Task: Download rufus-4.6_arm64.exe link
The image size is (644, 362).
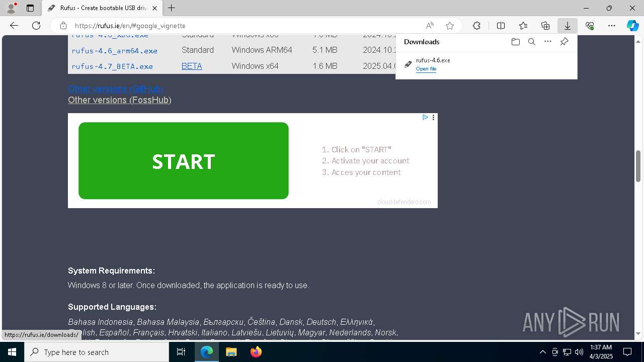Action: [115, 51]
